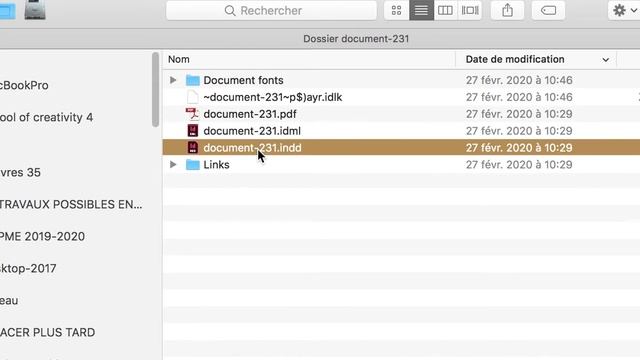Click the disk drive icon in the top-left toolbar
The width and height of the screenshot is (640, 360).
click(x=35, y=10)
